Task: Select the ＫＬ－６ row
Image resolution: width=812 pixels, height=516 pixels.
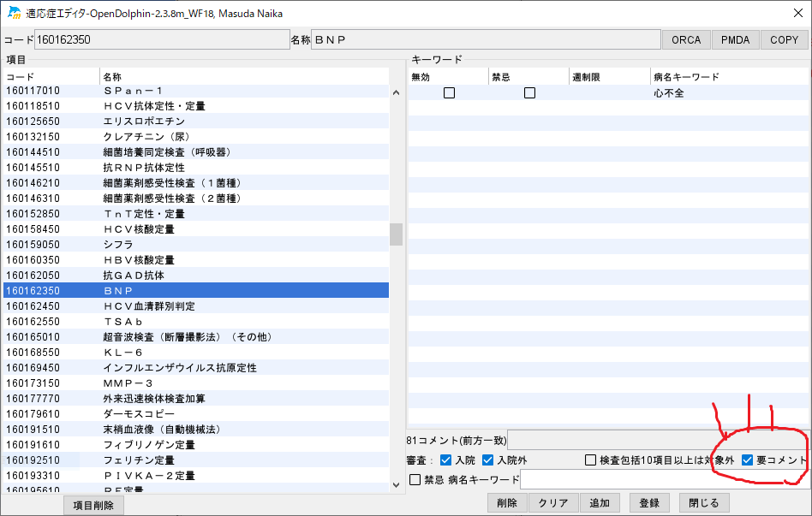Action: click(x=196, y=353)
